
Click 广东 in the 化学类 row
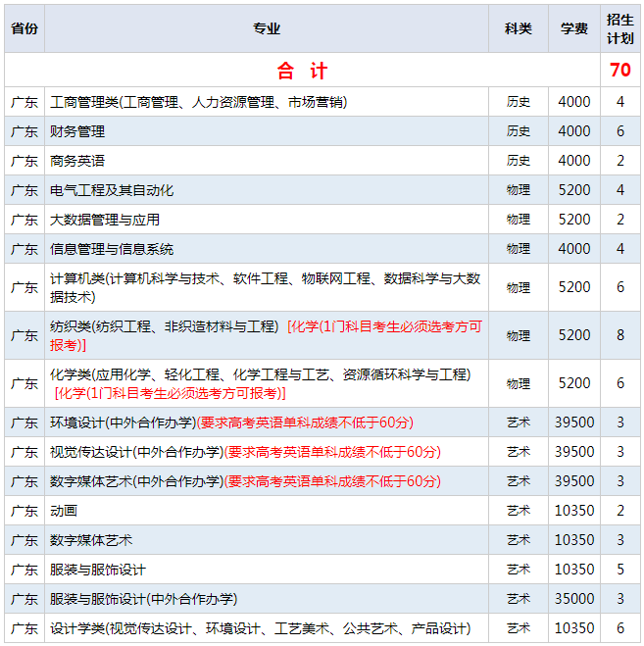click(x=25, y=383)
